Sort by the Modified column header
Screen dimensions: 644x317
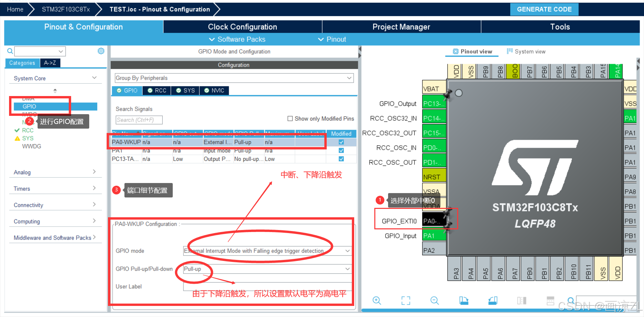(341, 133)
